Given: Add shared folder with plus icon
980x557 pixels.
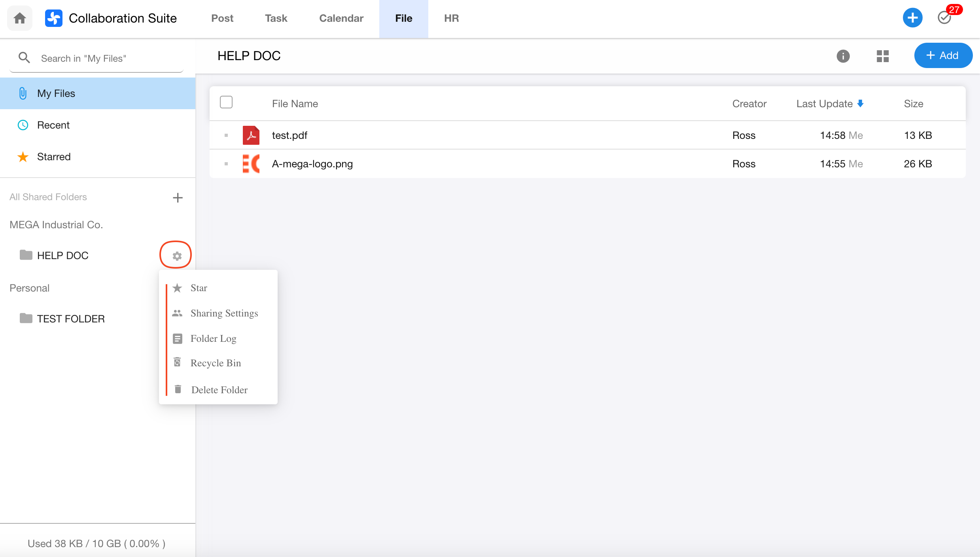Looking at the screenshot, I should click(x=178, y=197).
